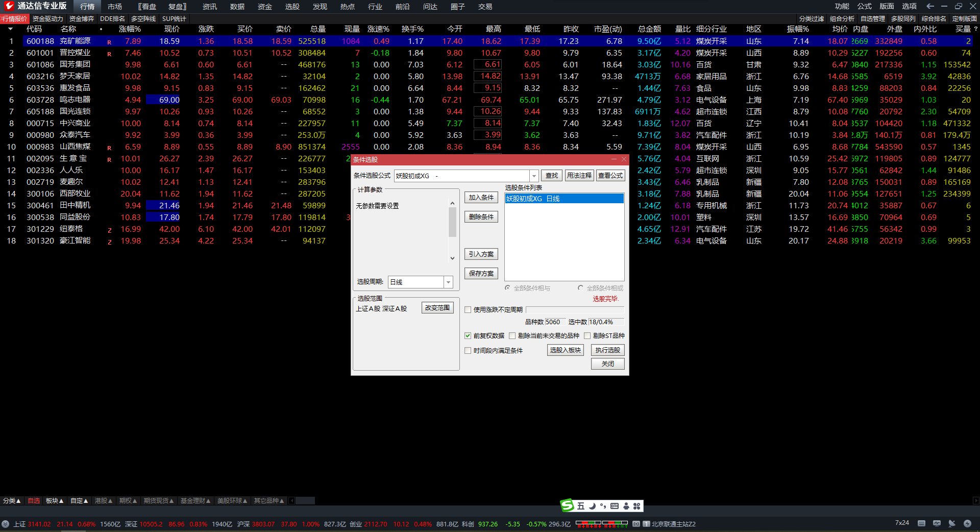980x532 pixels.
Task: Click the back arrow in the title bar
Action: pos(930,6)
